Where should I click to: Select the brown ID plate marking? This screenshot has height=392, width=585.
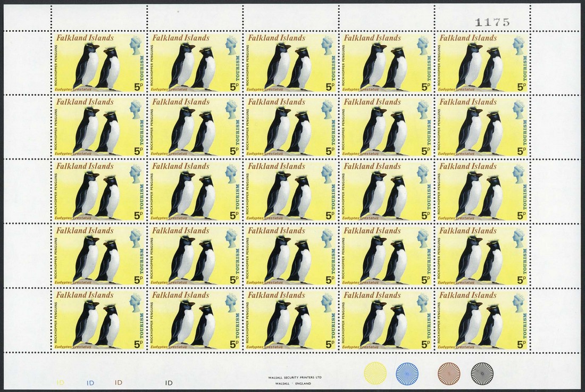tap(119, 382)
